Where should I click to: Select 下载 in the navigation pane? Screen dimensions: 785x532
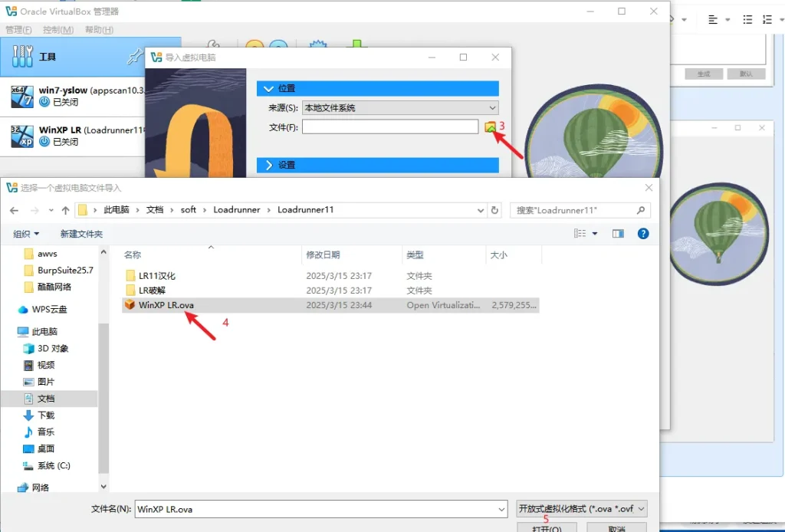46,415
